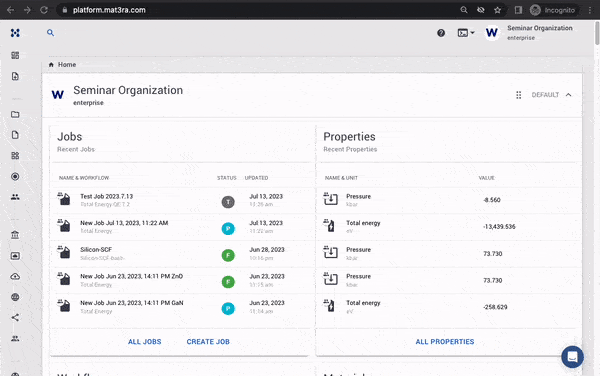Click the Total energy icon with value -258.629
The height and width of the screenshot is (376, 600).
coord(330,305)
